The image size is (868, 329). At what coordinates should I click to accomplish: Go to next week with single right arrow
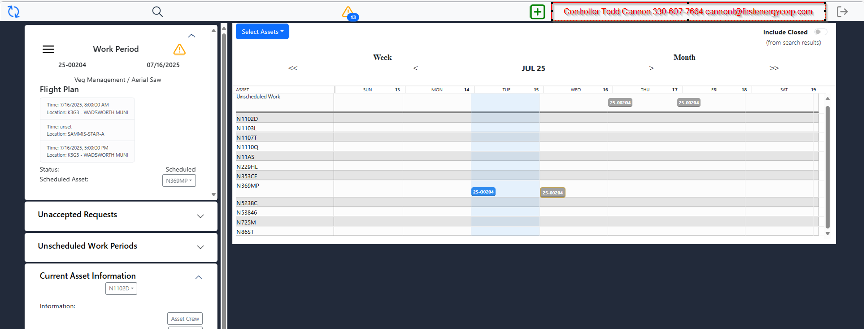click(651, 68)
